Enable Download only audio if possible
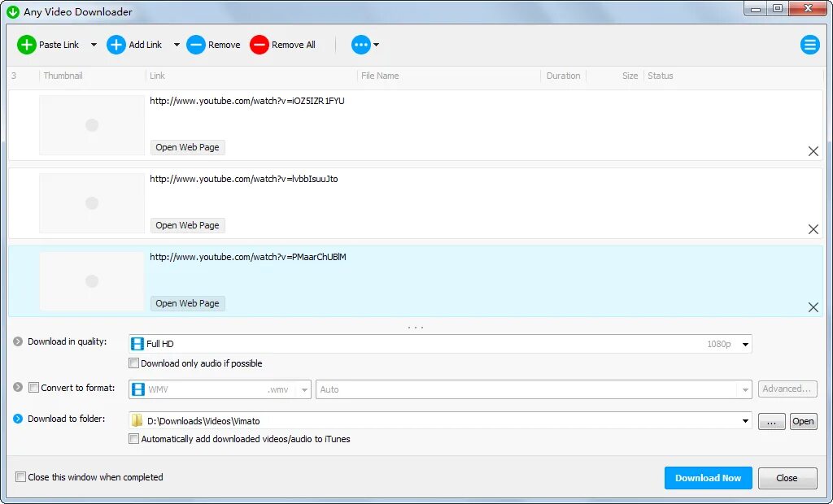The image size is (833, 504). pyautogui.click(x=134, y=363)
